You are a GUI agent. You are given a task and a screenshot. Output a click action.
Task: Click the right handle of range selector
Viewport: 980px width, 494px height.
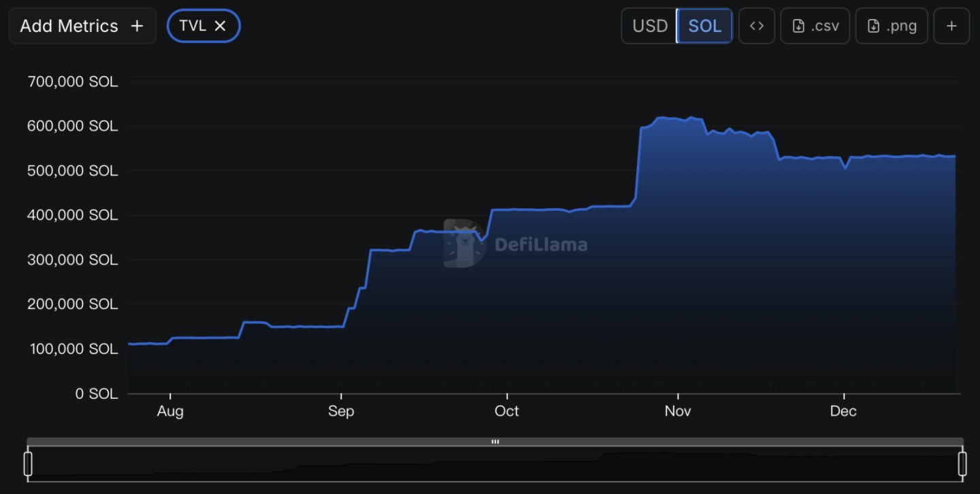click(x=962, y=463)
